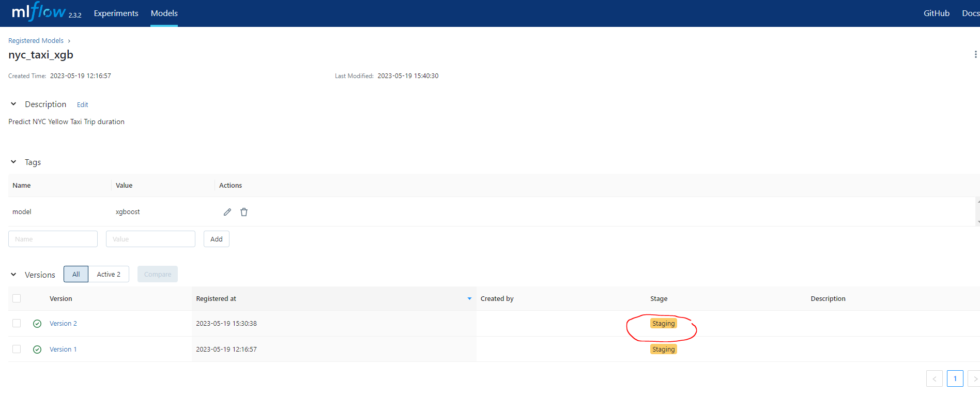Click the Description column header in versions table

coord(828,299)
